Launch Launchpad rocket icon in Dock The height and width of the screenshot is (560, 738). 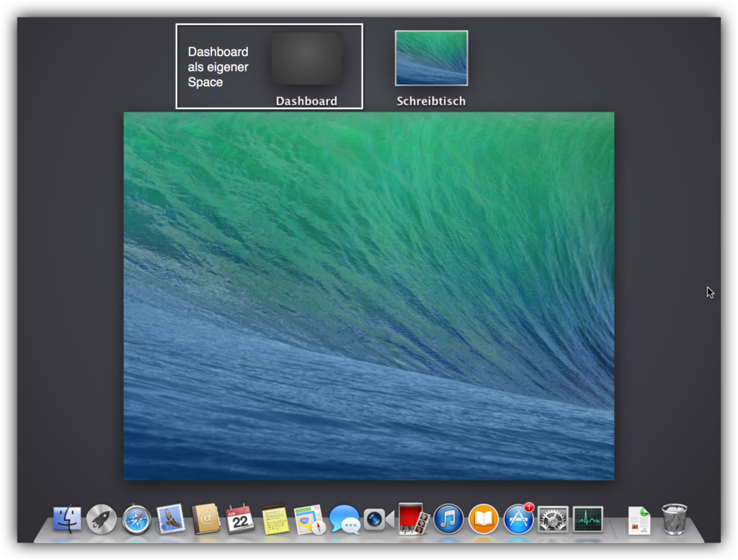(x=102, y=519)
